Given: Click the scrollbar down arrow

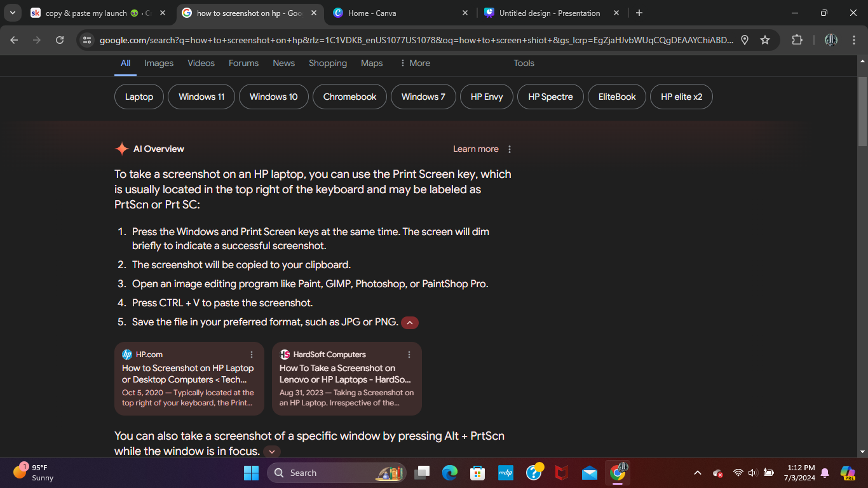Looking at the screenshot, I should (862, 452).
